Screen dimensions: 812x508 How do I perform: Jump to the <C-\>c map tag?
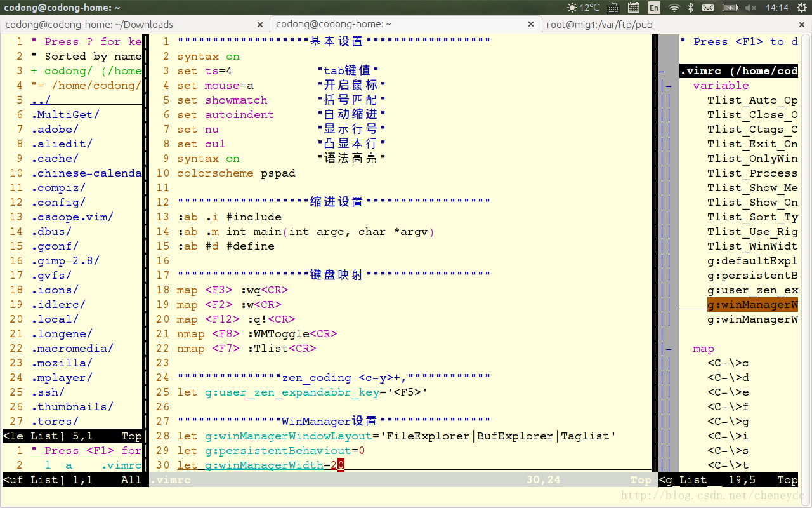click(x=728, y=363)
